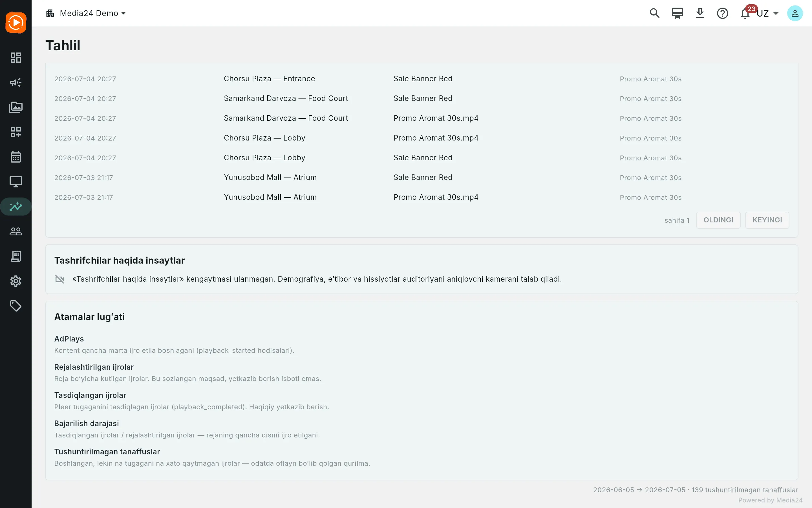Click the display presentation icon in header
The width and height of the screenshot is (812, 508).
[x=677, y=14]
